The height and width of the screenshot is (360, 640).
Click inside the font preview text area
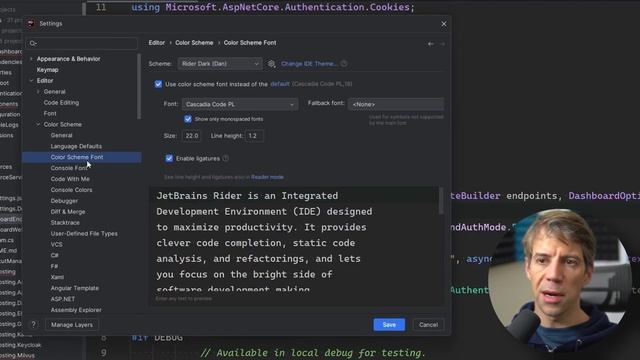click(294, 240)
